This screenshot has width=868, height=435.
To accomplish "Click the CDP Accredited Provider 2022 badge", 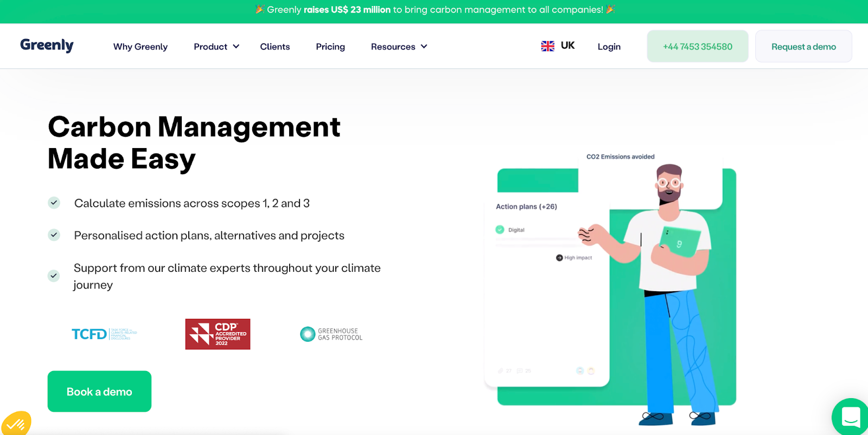I will click(x=218, y=334).
